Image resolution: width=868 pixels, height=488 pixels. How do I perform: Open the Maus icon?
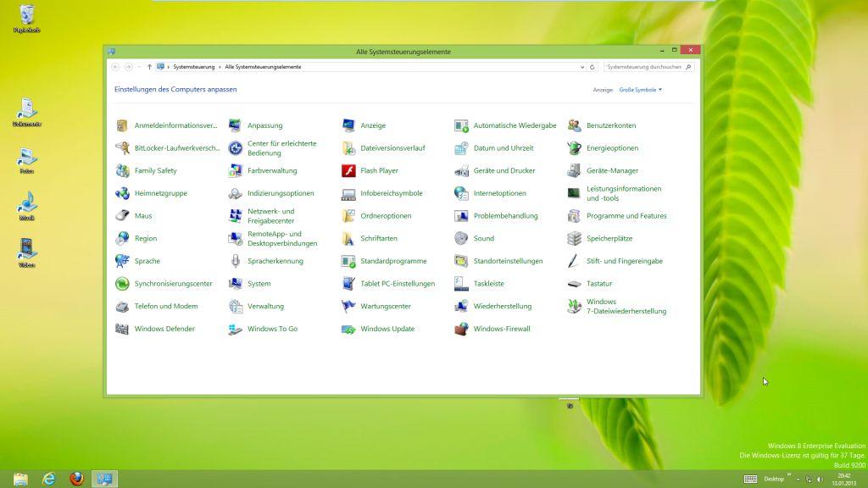(122, 216)
